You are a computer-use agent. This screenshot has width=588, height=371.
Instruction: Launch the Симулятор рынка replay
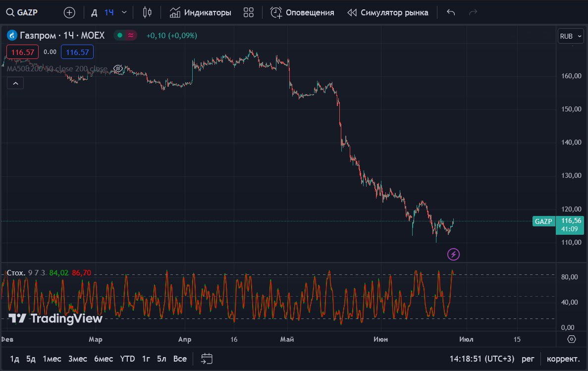click(x=388, y=12)
